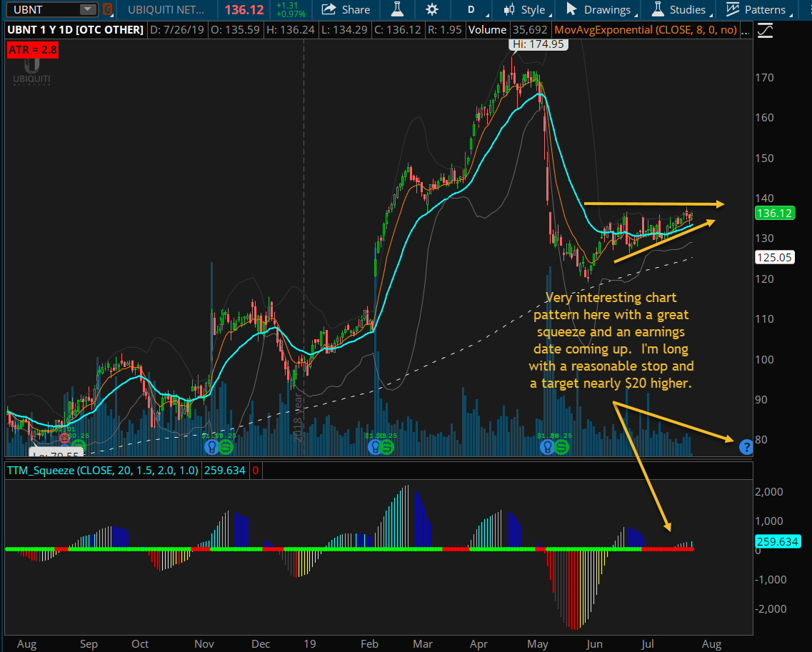Click the Volume study label
The width and height of the screenshot is (812, 652).
tap(487, 29)
